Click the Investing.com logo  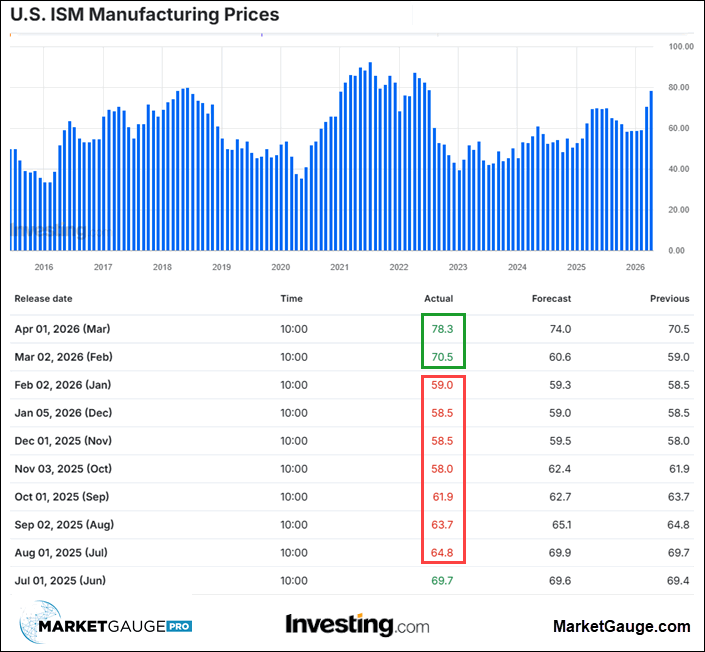pyautogui.click(x=357, y=625)
